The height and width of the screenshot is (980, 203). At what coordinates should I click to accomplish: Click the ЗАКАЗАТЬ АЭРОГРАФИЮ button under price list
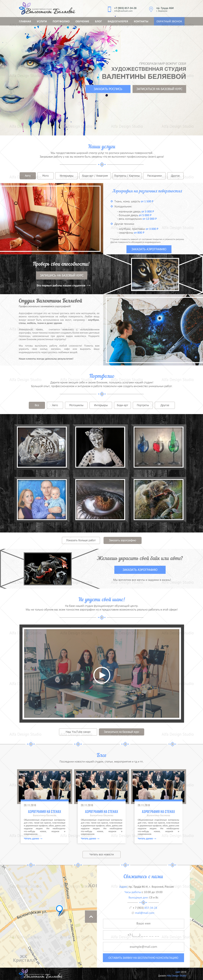click(x=149, y=249)
